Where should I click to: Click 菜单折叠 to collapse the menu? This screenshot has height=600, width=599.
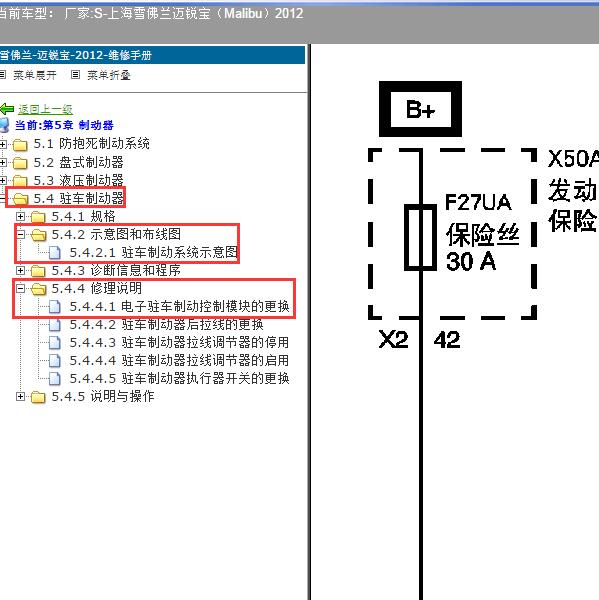tap(109, 75)
